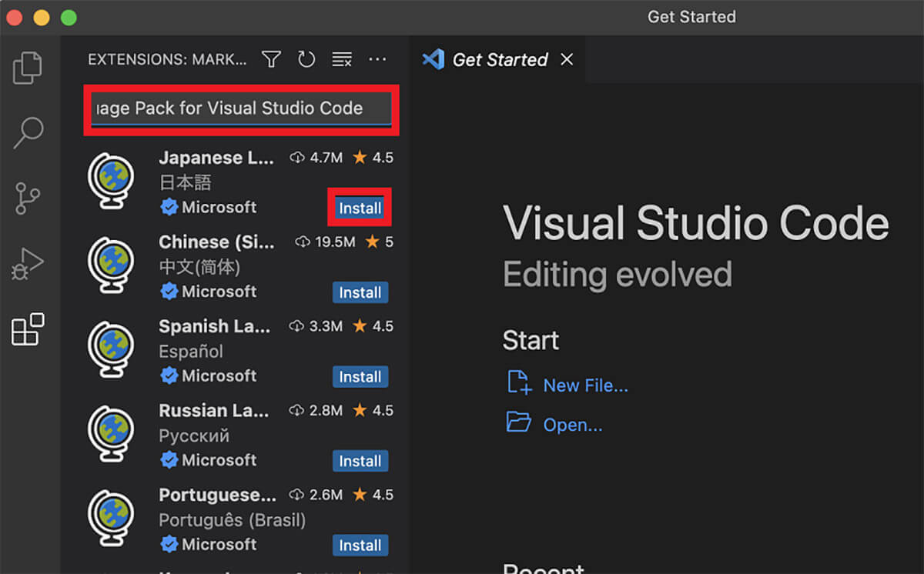Select the Extensions view icon
The height and width of the screenshot is (574, 924).
[x=28, y=329]
